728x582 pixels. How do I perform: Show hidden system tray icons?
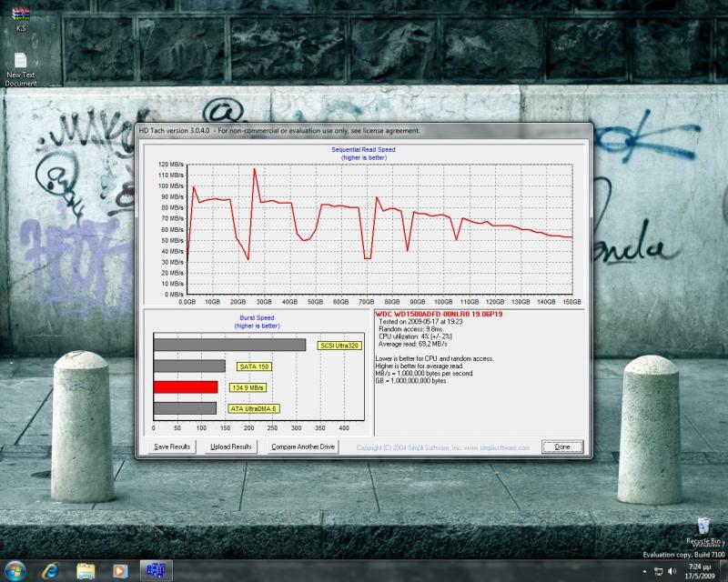(x=644, y=571)
